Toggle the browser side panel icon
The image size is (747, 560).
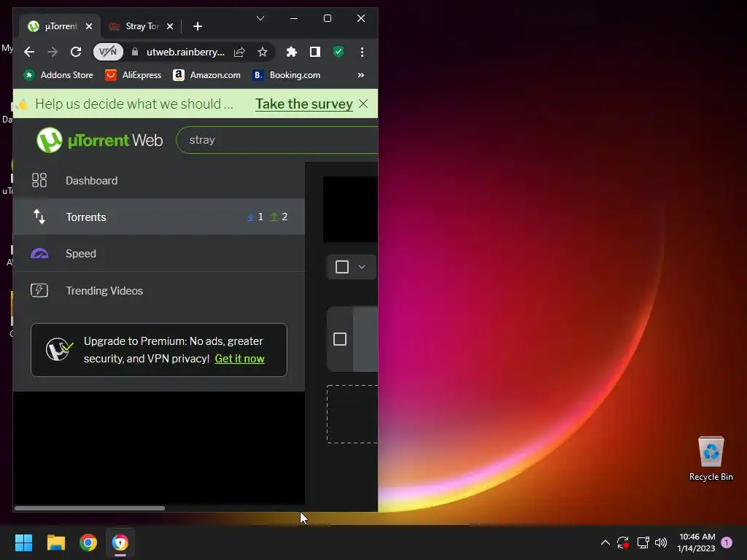pyautogui.click(x=315, y=52)
